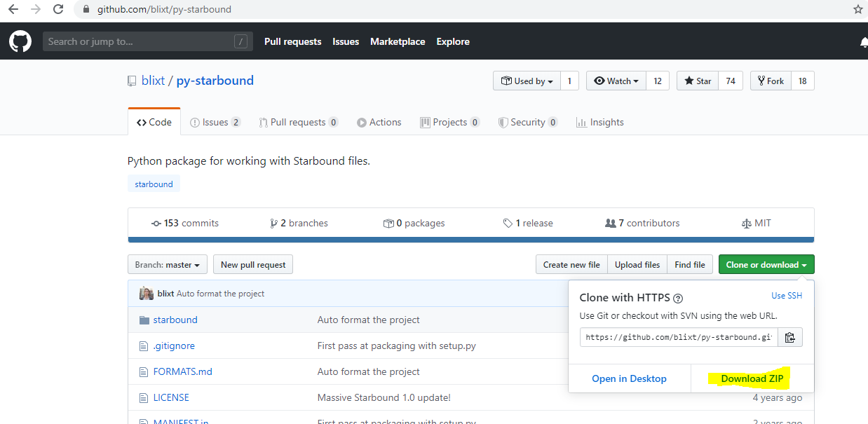Click the FORMATS.md file icon
Viewport: 868px width, 424px height.
pos(144,371)
